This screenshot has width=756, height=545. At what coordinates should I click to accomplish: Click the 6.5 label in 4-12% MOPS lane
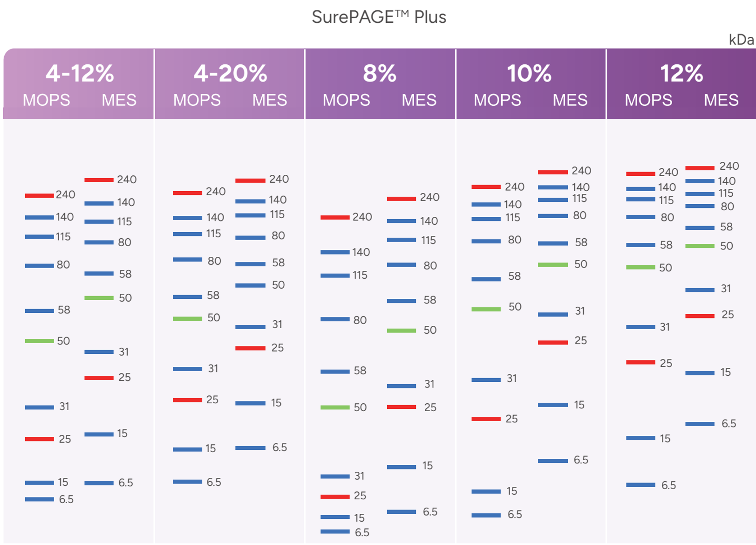(x=66, y=499)
